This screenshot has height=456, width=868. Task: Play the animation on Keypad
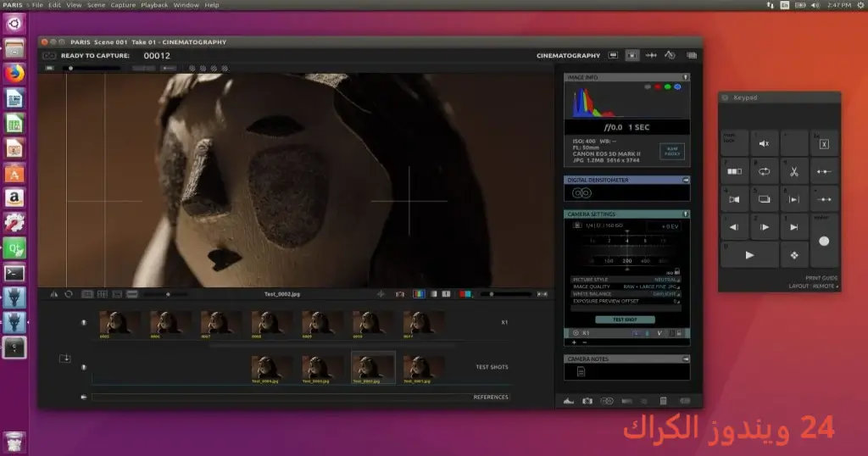[749, 255]
